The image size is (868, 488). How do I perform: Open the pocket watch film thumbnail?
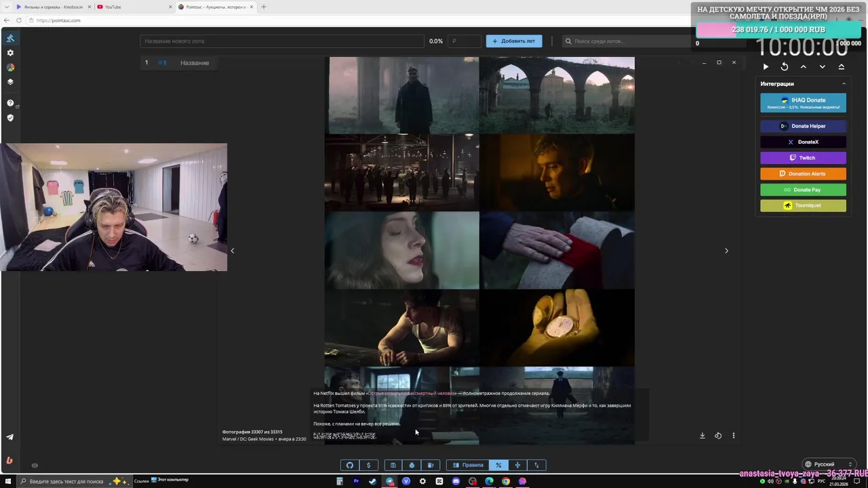coord(557,327)
